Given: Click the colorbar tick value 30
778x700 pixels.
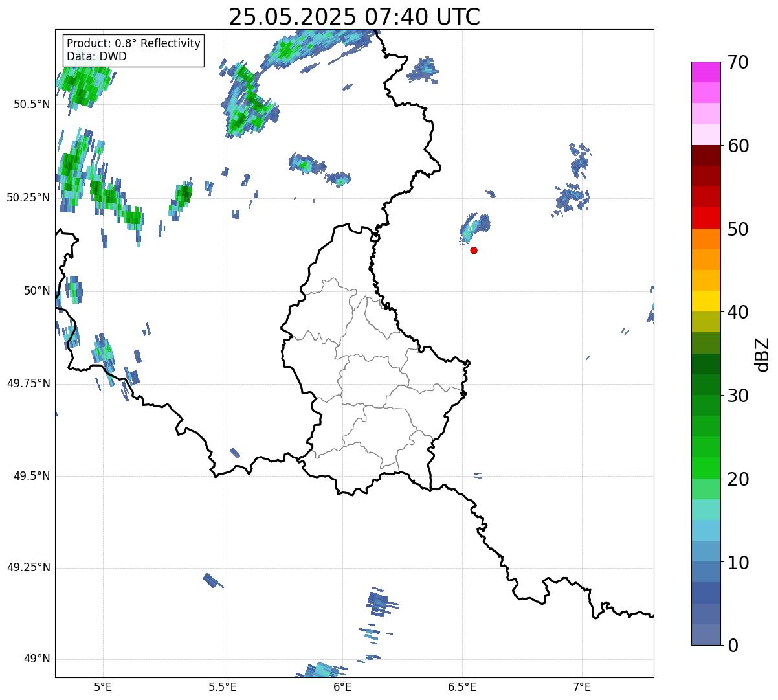Looking at the screenshot, I should pyautogui.click(x=738, y=396).
